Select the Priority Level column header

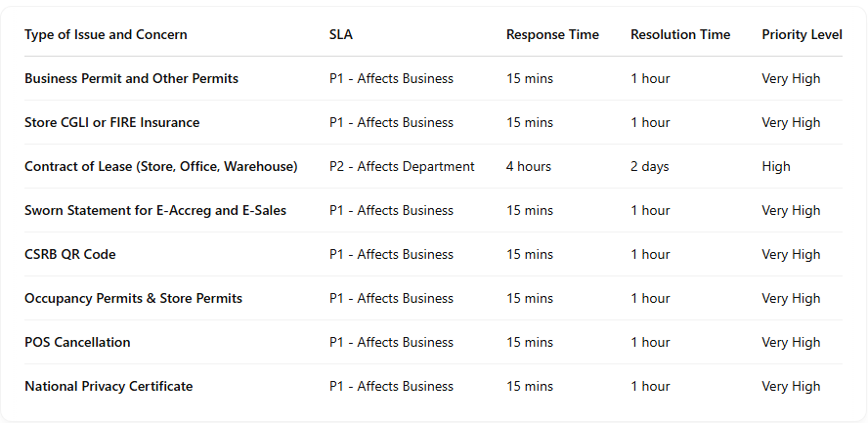tap(802, 34)
